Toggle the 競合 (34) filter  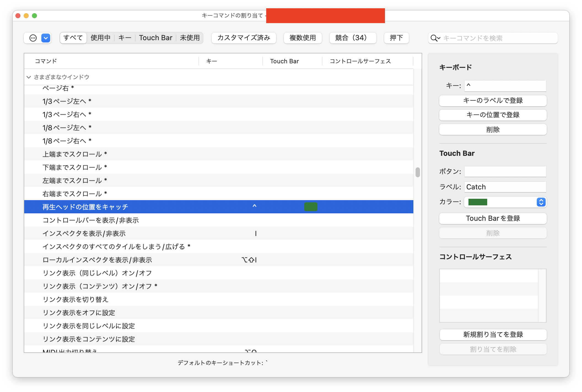tap(352, 38)
